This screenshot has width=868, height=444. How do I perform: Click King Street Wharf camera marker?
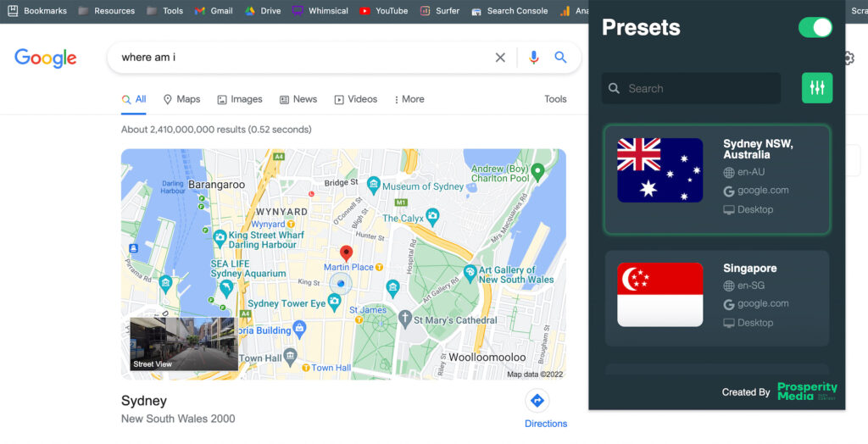(x=220, y=239)
